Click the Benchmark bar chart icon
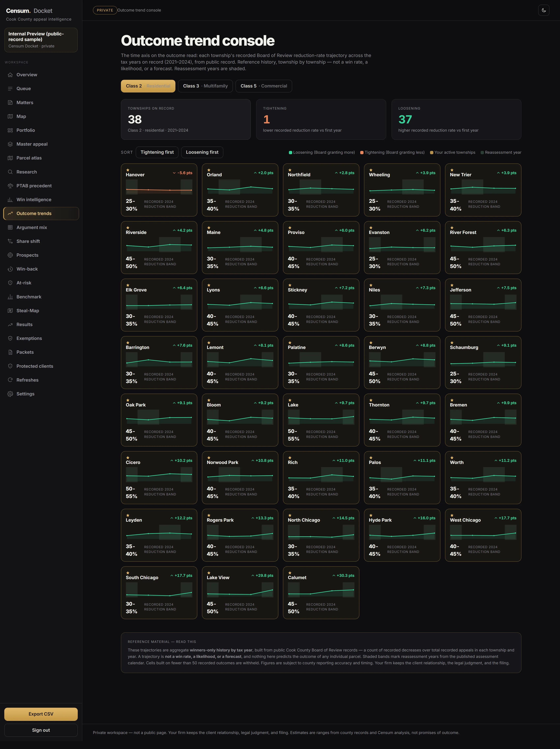This screenshot has height=749, width=560. 10,297
